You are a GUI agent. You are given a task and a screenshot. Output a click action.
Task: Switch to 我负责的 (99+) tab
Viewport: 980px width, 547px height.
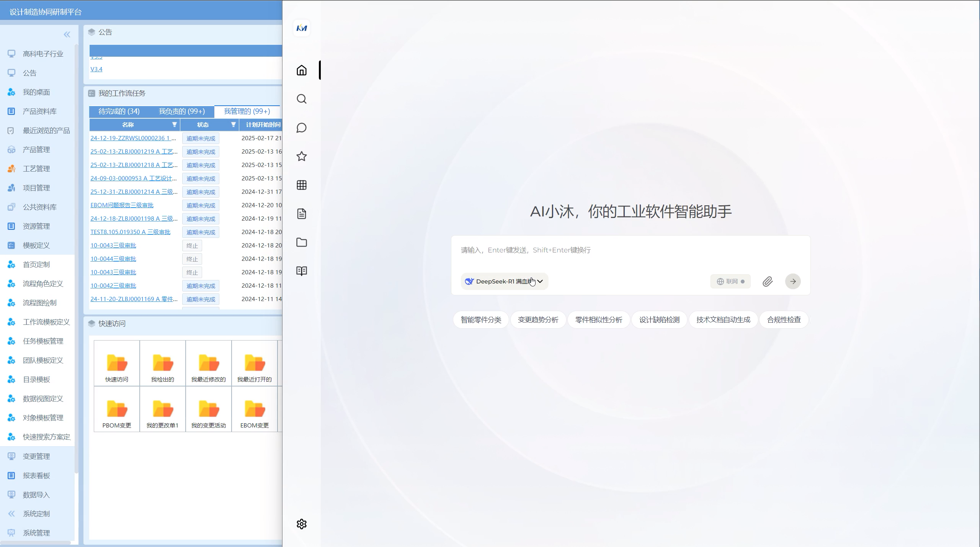(x=182, y=111)
